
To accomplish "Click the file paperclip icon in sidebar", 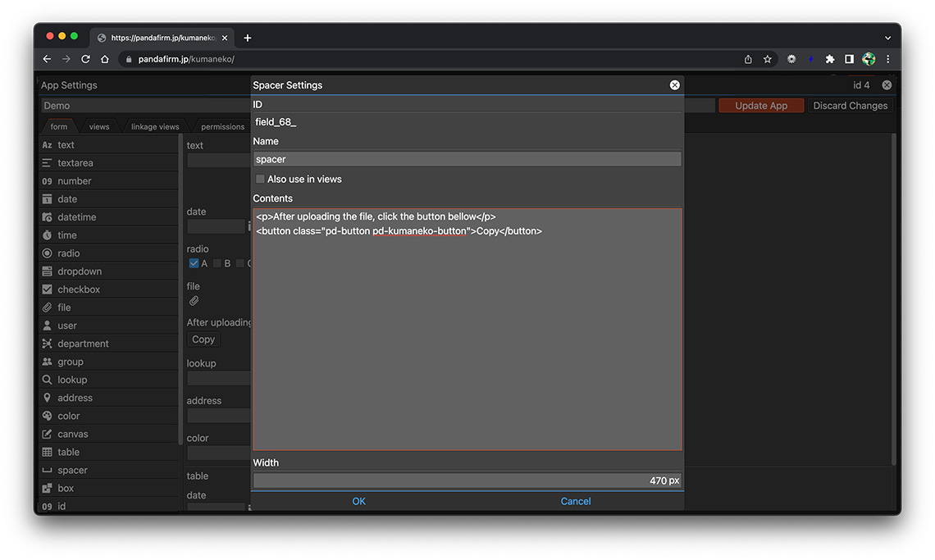I will [x=47, y=307].
